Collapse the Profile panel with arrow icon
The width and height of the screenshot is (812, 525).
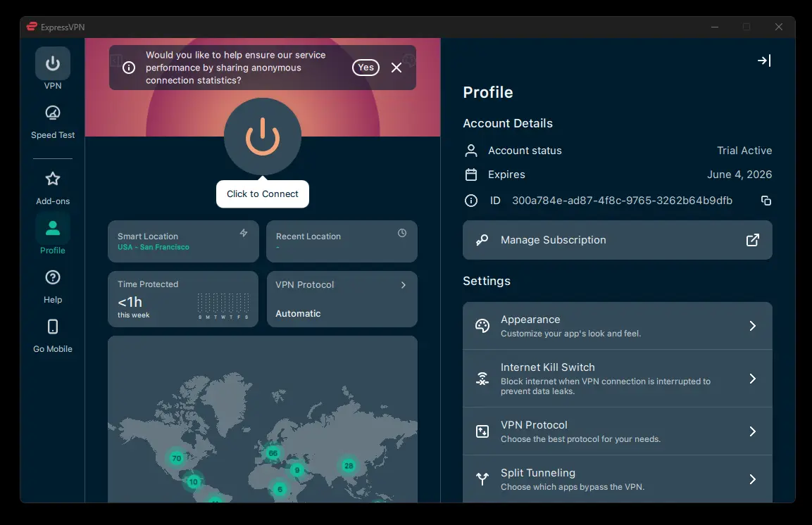[x=764, y=61]
